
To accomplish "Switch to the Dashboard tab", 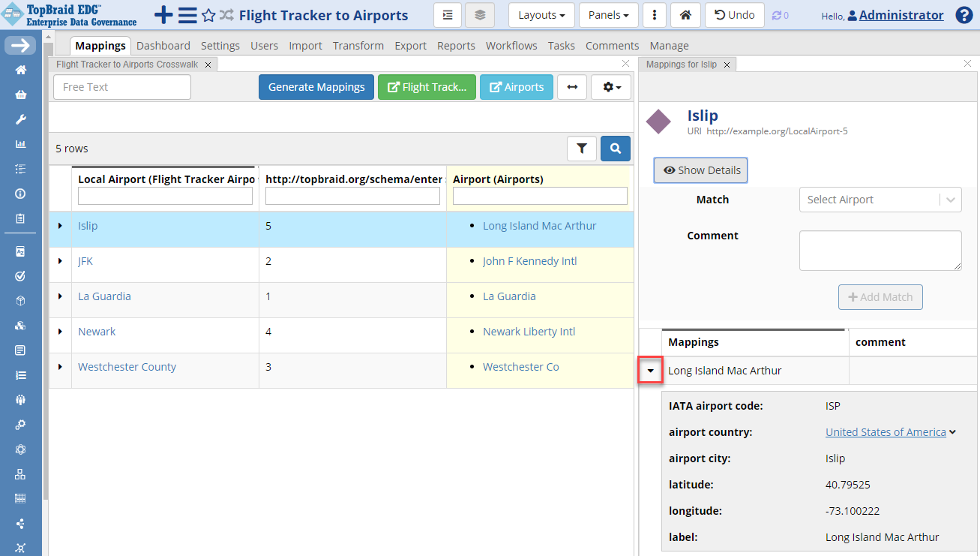I will (x=163, y=45).
